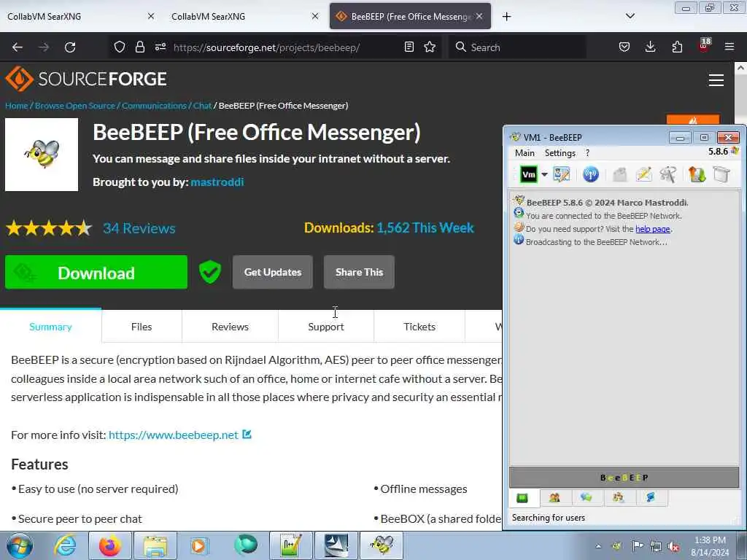Click the SourceForge logo
Viewport: 747px width, 560px height.
[86, 79]
